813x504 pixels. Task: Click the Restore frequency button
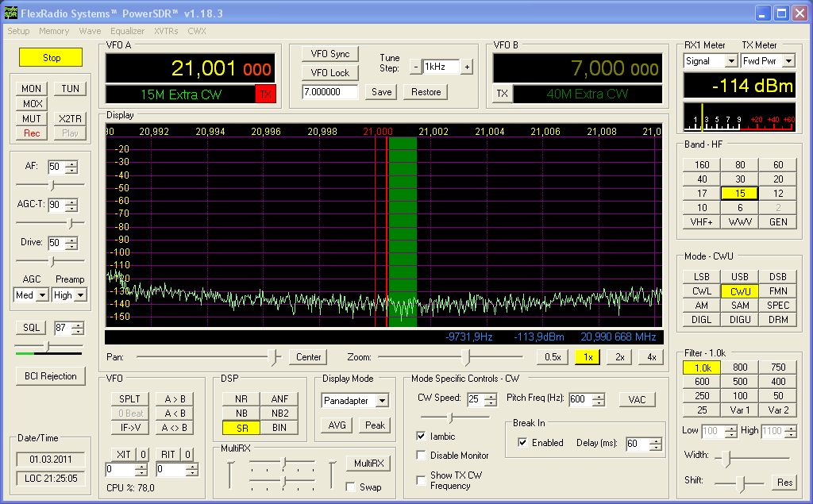click(x=426, y=92)
